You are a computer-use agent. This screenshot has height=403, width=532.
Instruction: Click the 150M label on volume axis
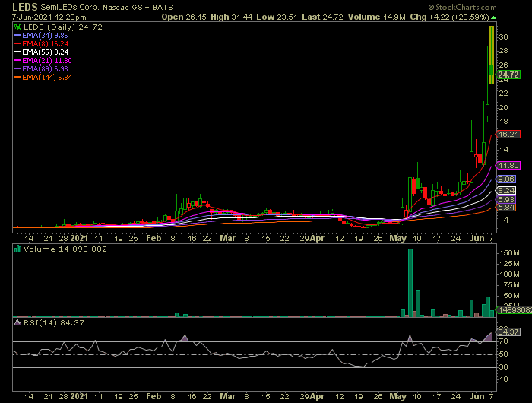509,253
